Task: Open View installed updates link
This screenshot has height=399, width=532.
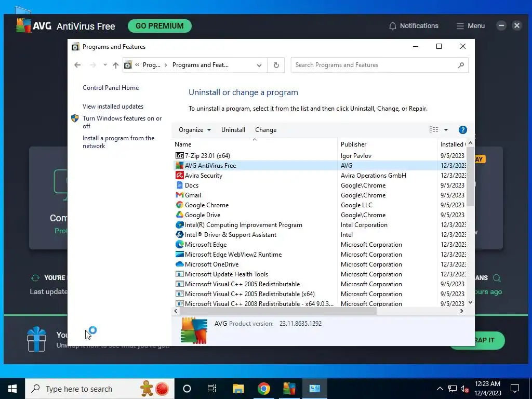Action: pyautogui.click(x=113, y=106)
